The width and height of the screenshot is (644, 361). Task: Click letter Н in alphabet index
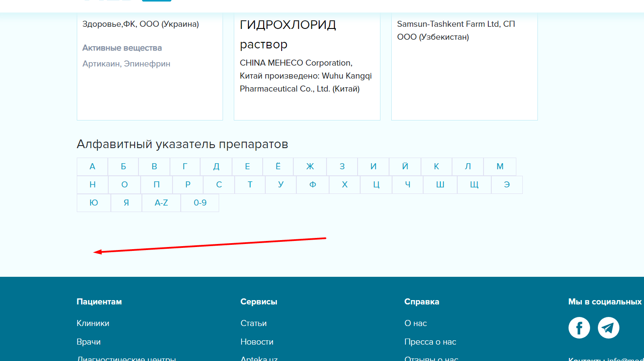92,185
